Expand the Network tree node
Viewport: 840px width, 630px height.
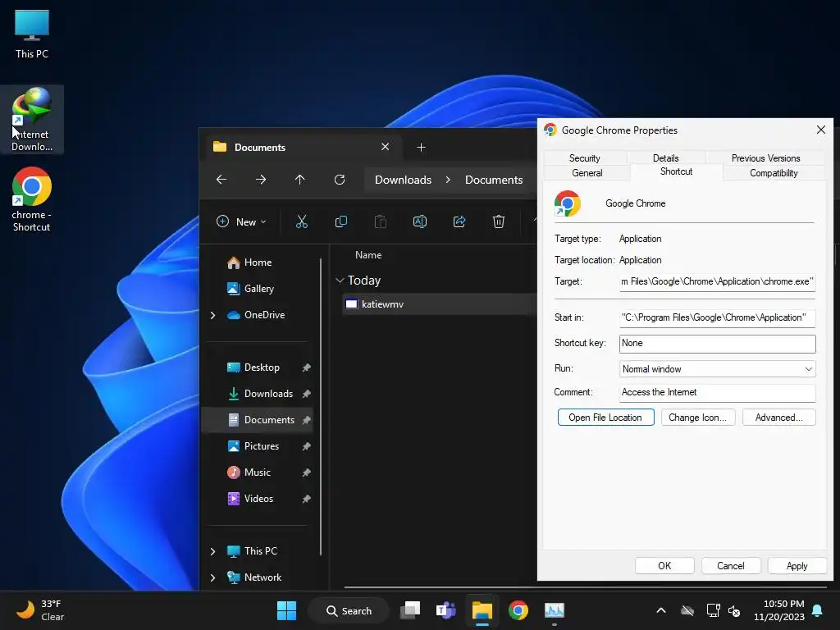[x=212, y=577]
